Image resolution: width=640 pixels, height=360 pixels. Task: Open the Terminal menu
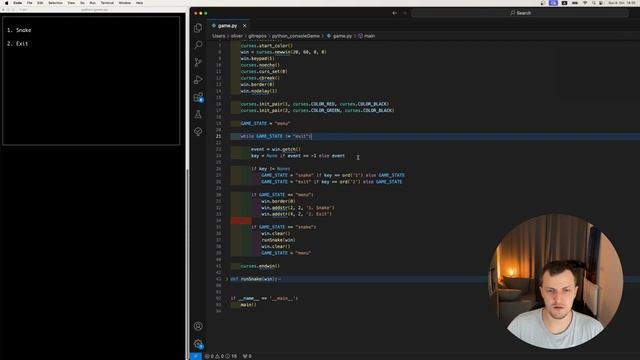point(107,3)
